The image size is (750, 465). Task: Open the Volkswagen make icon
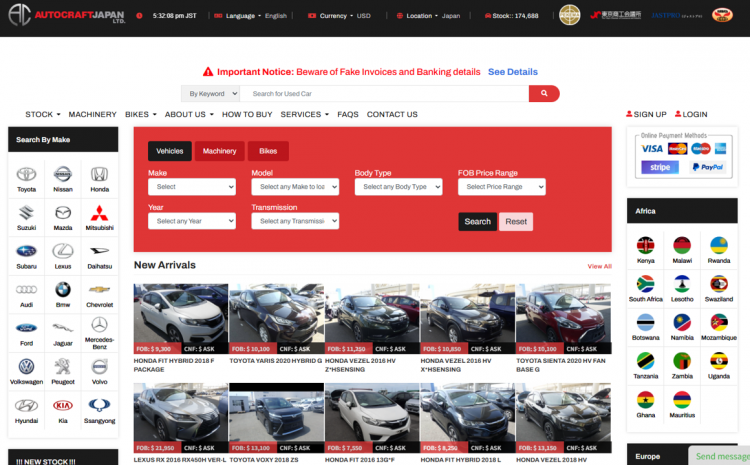click(x=26, y=367)
